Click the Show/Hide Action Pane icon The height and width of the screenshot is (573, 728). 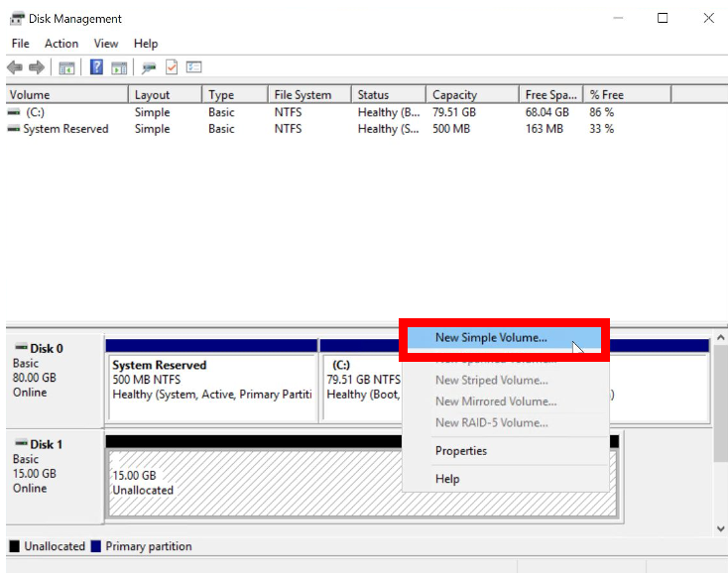click(x=119, y=67)
